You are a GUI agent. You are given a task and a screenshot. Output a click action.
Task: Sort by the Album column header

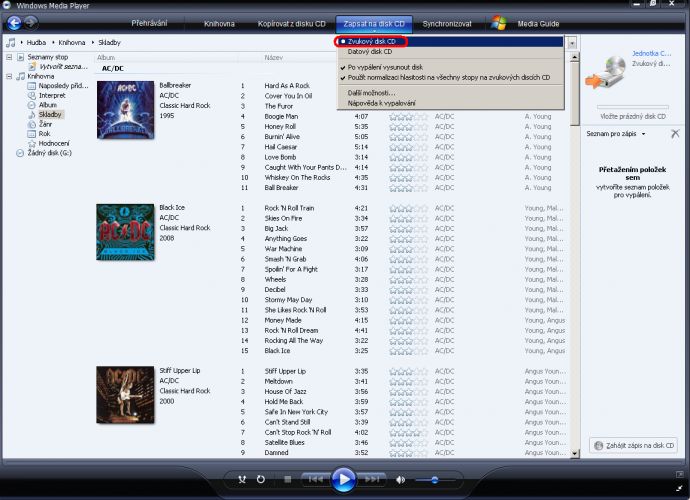coord(106,58)
